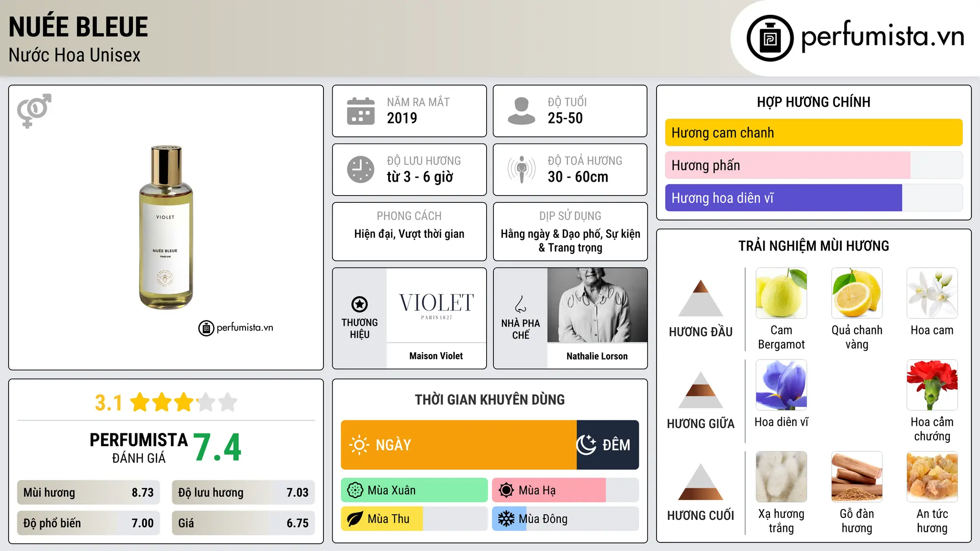Screen dimensions: 980x551
Task: Click the nose perfumer icon
Action: pyautogui.click(x=521, y=304)
